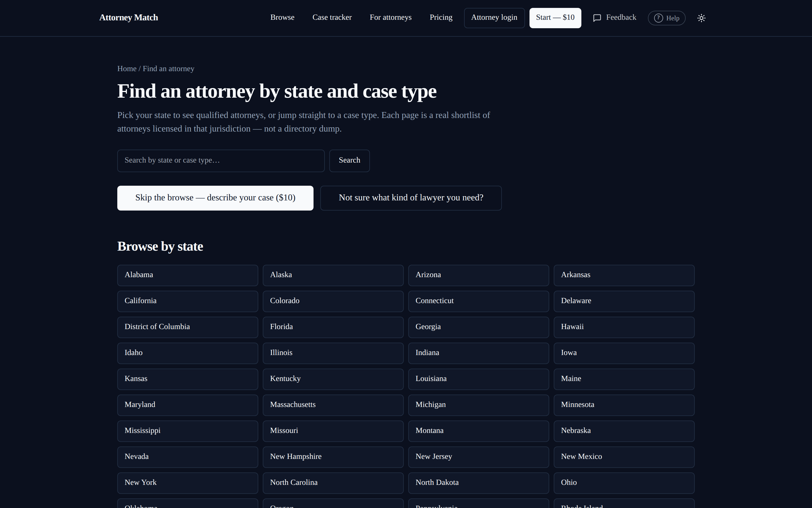This screenshot has width=812, height=508.
Task: Toggle the light/dark theme sun icon
Action: pyautogui.click(x=701, y=18)
